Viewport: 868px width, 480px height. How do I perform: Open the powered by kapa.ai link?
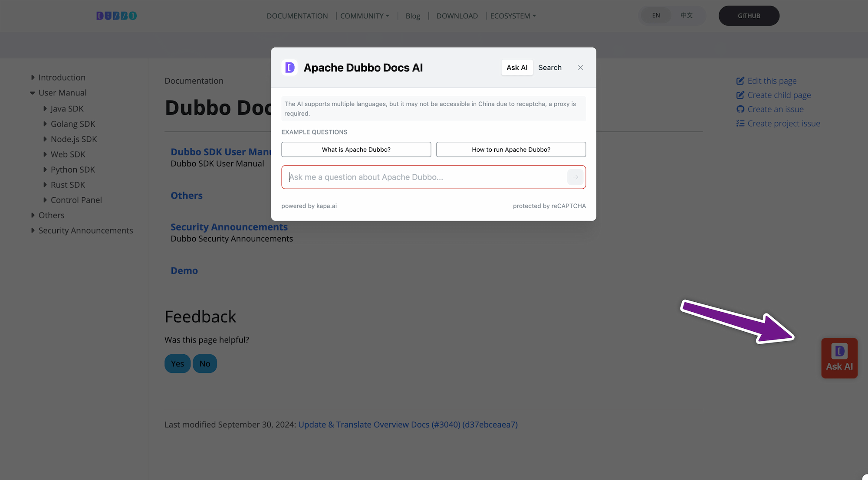(309, 206)
